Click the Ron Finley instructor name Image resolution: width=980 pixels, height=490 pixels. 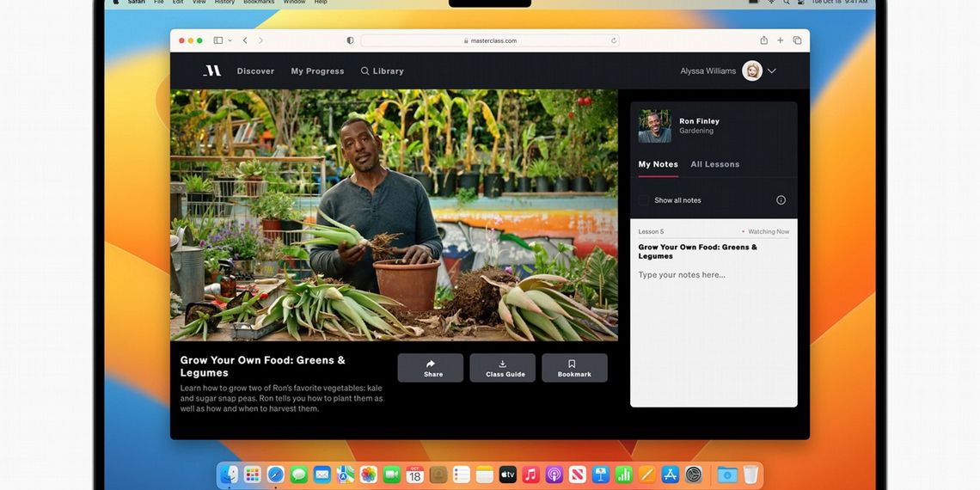700,121
